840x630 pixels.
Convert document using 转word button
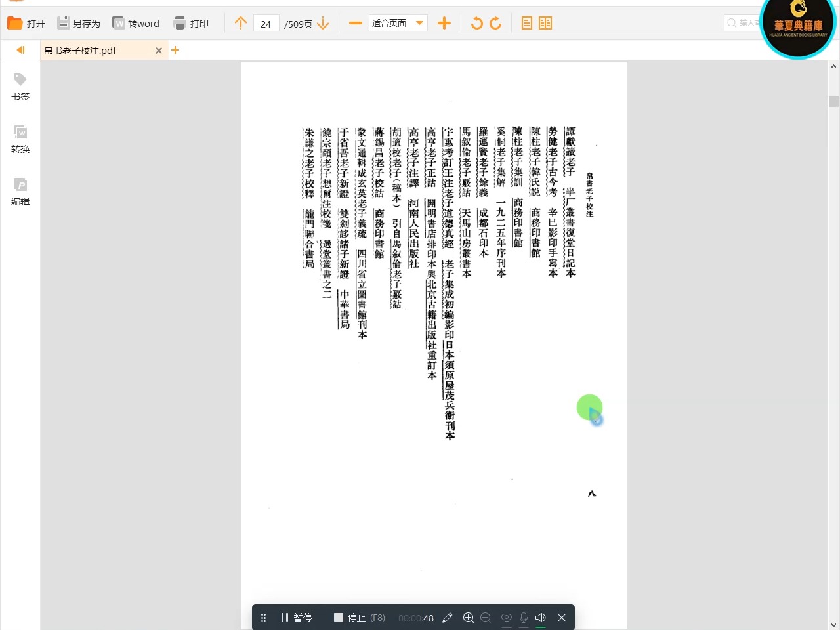[136, 24]
